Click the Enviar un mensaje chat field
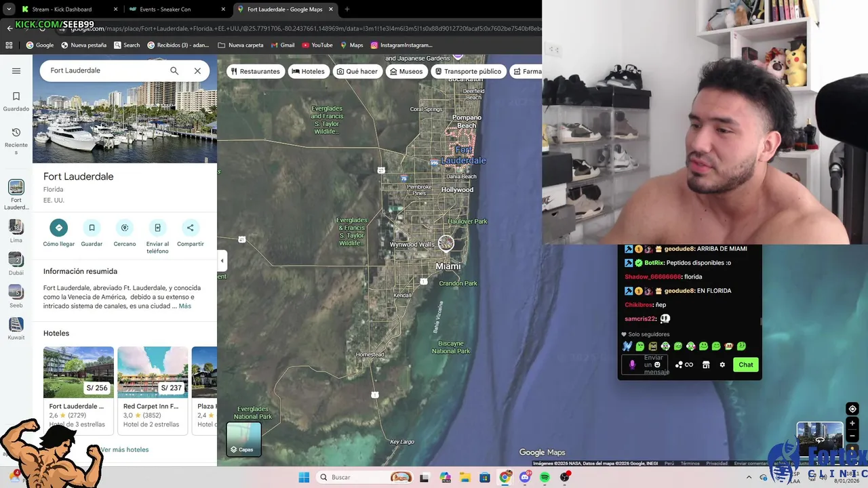This screenshot has height=488, width=868. pyautogui.click(x=646, y=365)
